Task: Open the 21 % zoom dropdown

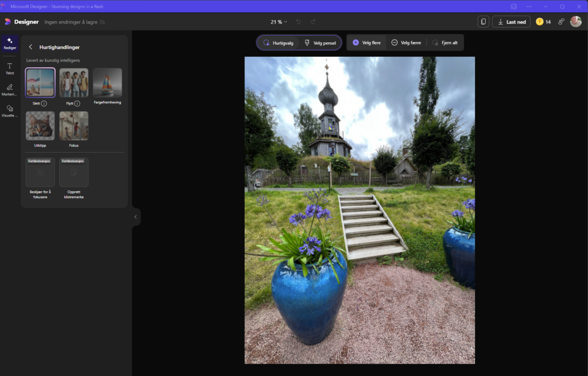Action: click(x=279, y=22)
